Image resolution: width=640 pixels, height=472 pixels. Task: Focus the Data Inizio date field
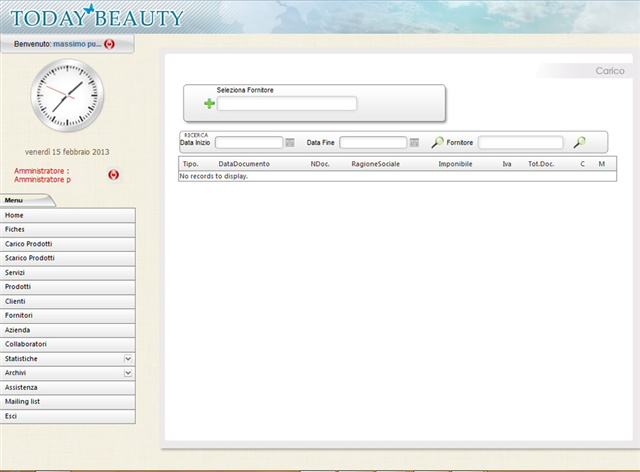249,142
